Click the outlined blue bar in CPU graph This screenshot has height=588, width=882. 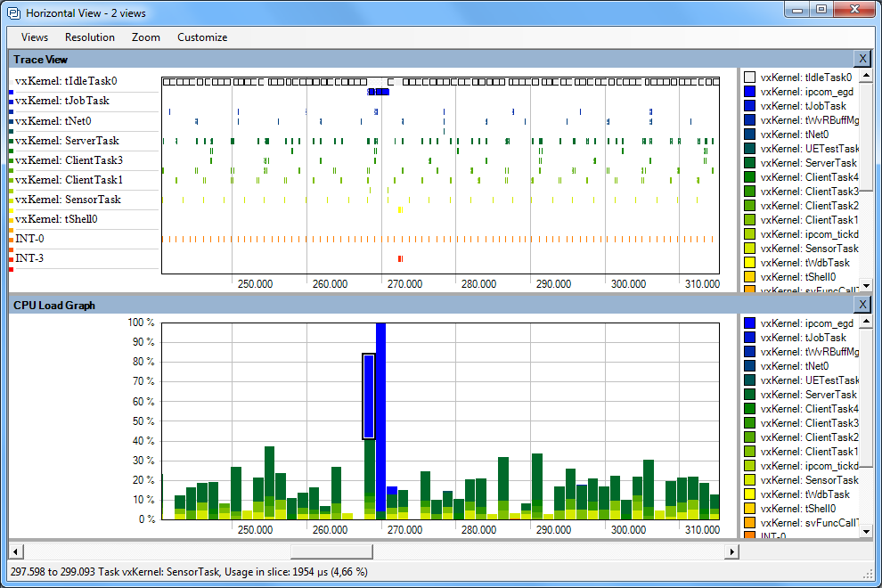(x=369, y=396)
